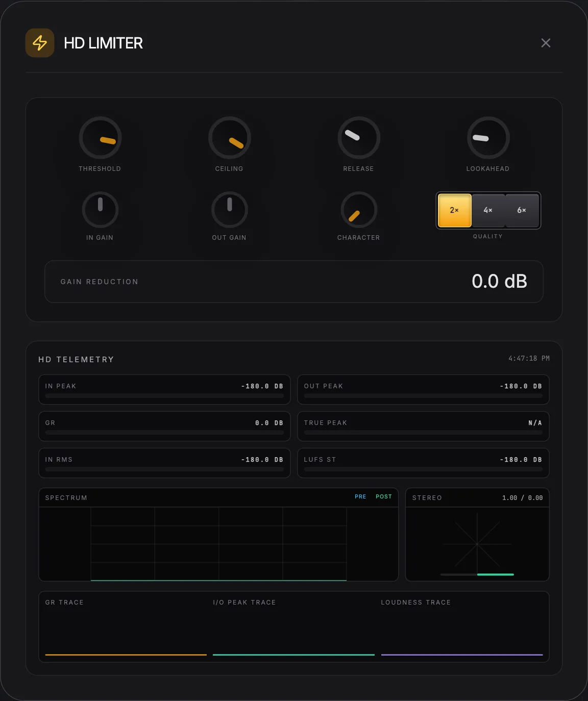Click the THRESHOLD label
The image size is (588, 701).
pos(100,169)
